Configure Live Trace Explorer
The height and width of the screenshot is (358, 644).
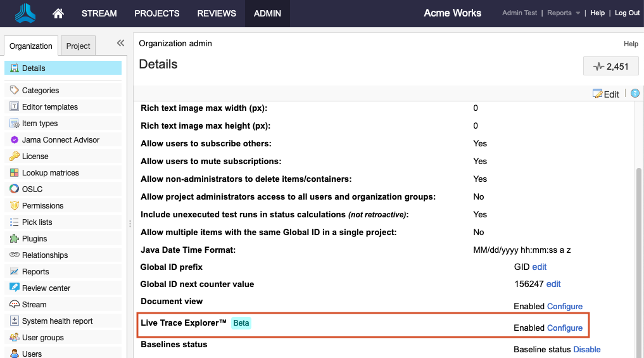[565, 328]
